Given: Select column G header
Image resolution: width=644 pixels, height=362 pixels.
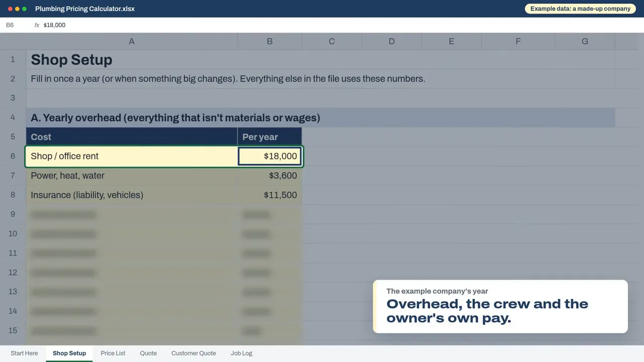Looking at the screenshot, I should tap(585, 41).
